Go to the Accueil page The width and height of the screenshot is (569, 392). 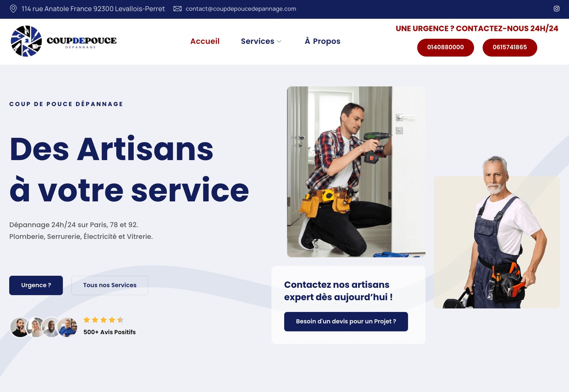pos(205,41)
